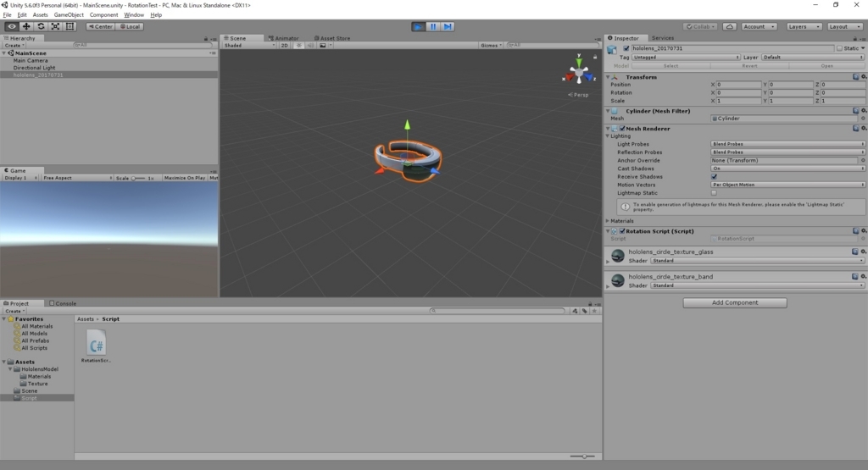Open the Component menu
Viewport: 868px width, 470px height.
pos(103,15)
